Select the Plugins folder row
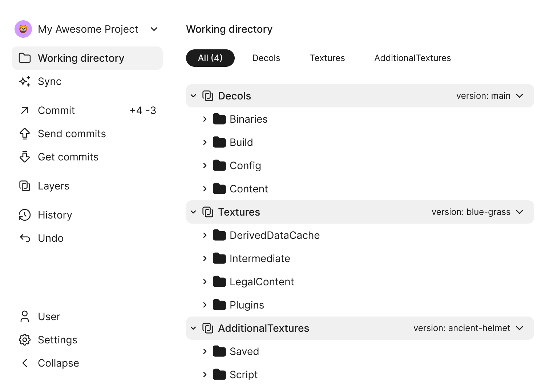This screenshot has height=392, width=558. pos(247,305)
